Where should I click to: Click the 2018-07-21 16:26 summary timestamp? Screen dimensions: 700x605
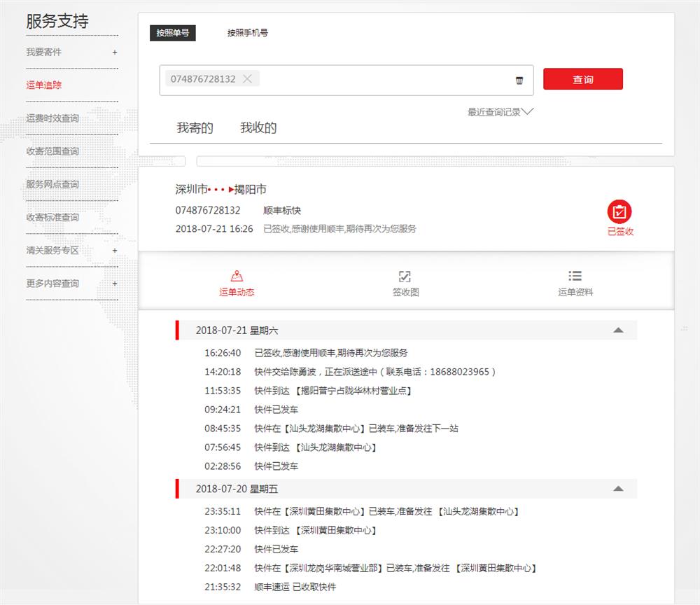(x=213, y=228)
